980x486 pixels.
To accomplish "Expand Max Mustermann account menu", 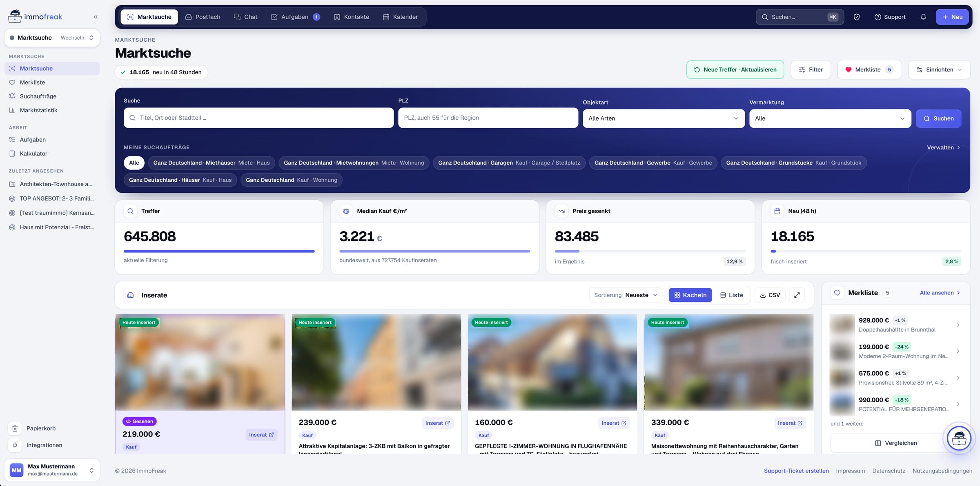I will point(52,470).
